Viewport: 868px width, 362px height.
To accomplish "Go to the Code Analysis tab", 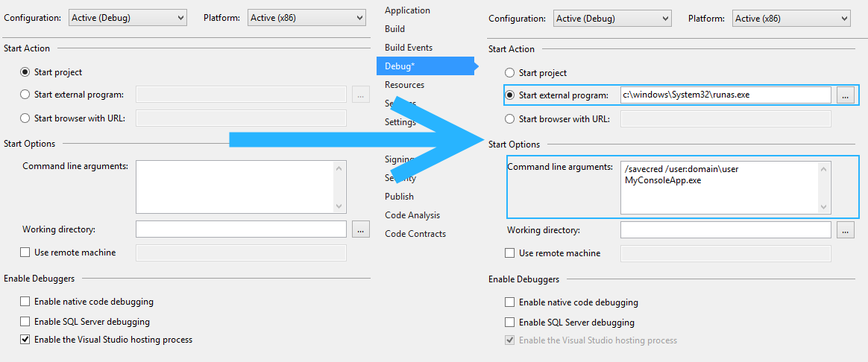I will [x=412, y=215].
